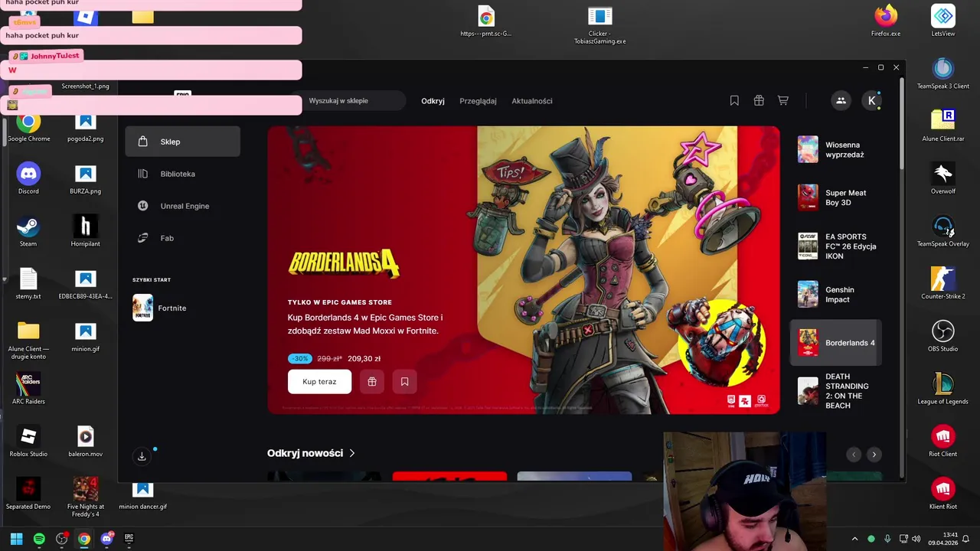Open Clicker - TobiaszGaming.exe on desktop
The width and height of the screenshot is (980, 551).
click(600, 26)
